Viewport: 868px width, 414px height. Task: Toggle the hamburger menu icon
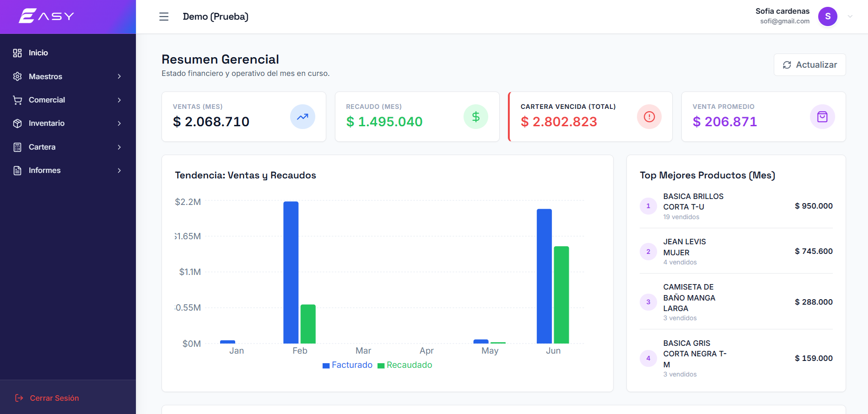[164, 16]
